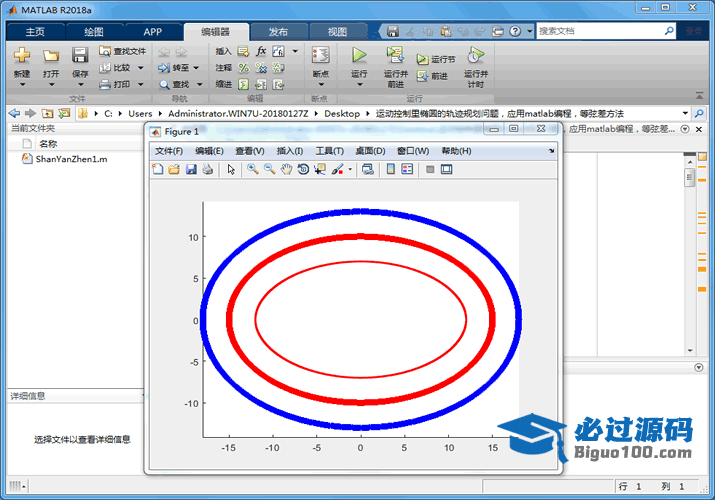Click the 查找文件 (Find Files) button
The width and height of the screenshot is (715, 500).
coord(122,51)
